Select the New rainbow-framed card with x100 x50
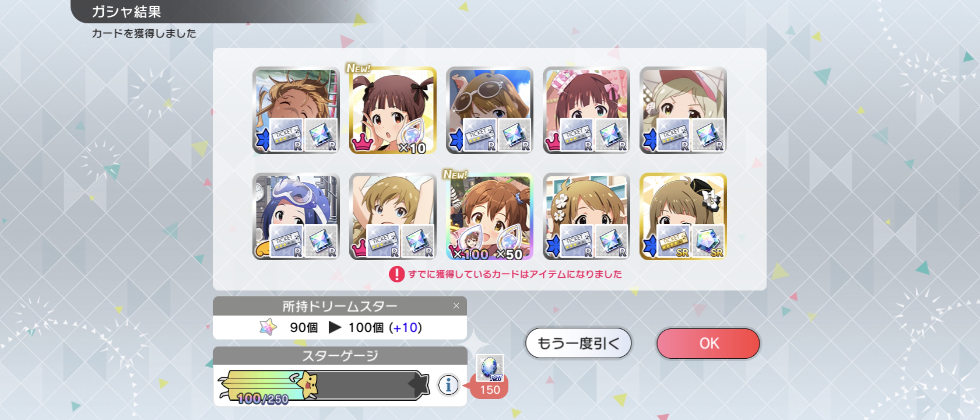Image resolution: width=980 pixels, height=420 pixels. click(x=489, y=216)
